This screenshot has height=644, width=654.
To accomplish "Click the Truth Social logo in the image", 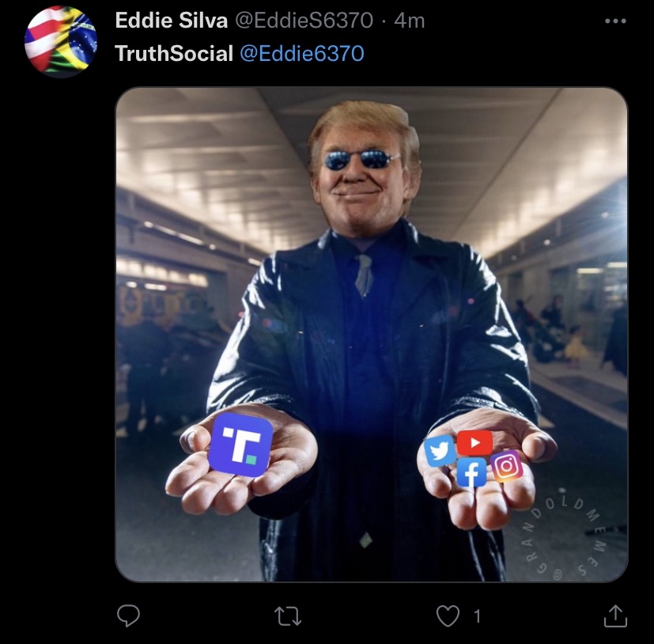I will [x=240, y=445].
